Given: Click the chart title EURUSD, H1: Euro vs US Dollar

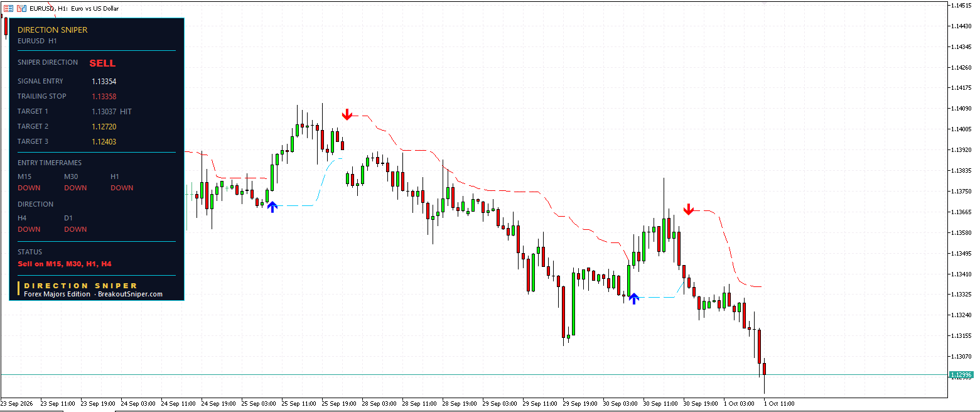Looking at the screenshot, I should point(74,9).
